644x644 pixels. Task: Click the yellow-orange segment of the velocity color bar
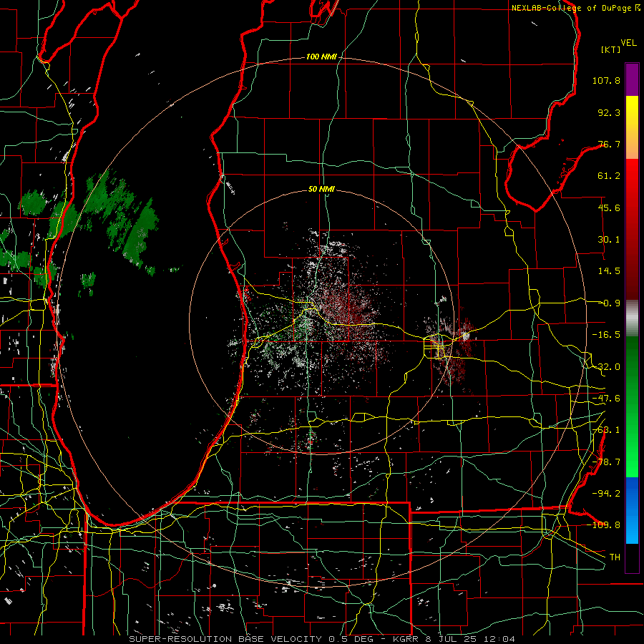(632, 127)
